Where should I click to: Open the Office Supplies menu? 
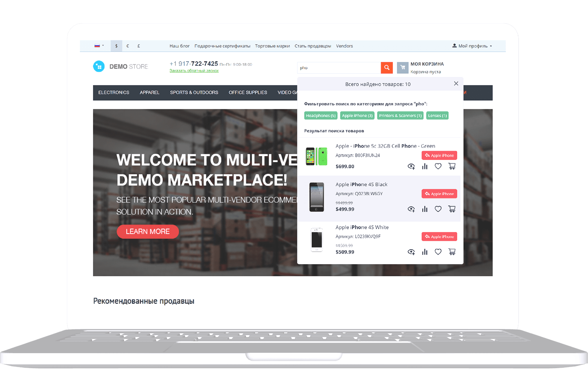248,93
